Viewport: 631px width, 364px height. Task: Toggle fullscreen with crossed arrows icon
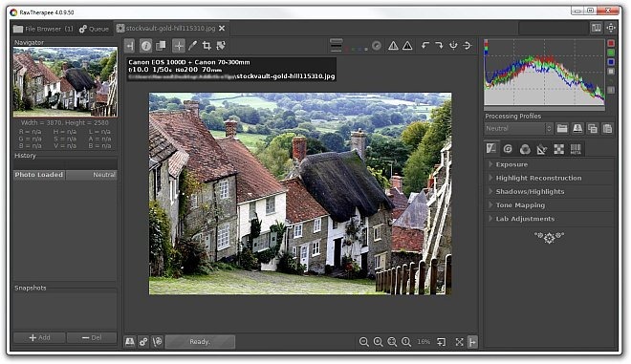(x=459, y=342)
